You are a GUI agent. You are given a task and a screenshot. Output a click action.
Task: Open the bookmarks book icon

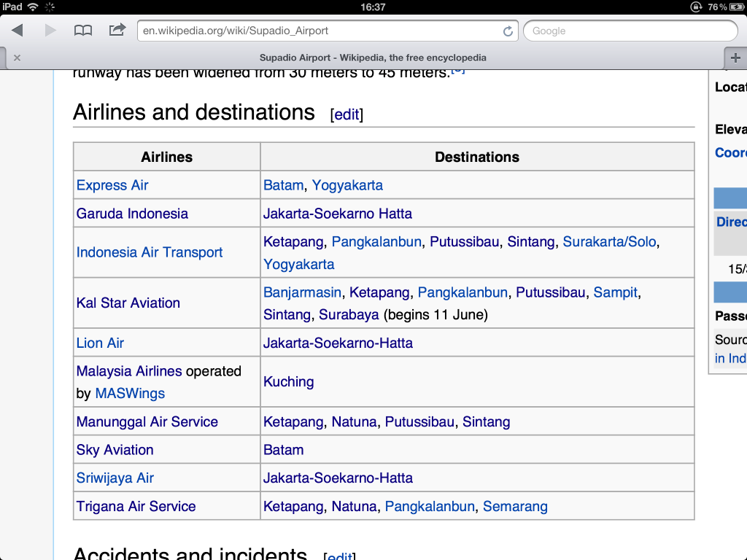pos(84,31)
